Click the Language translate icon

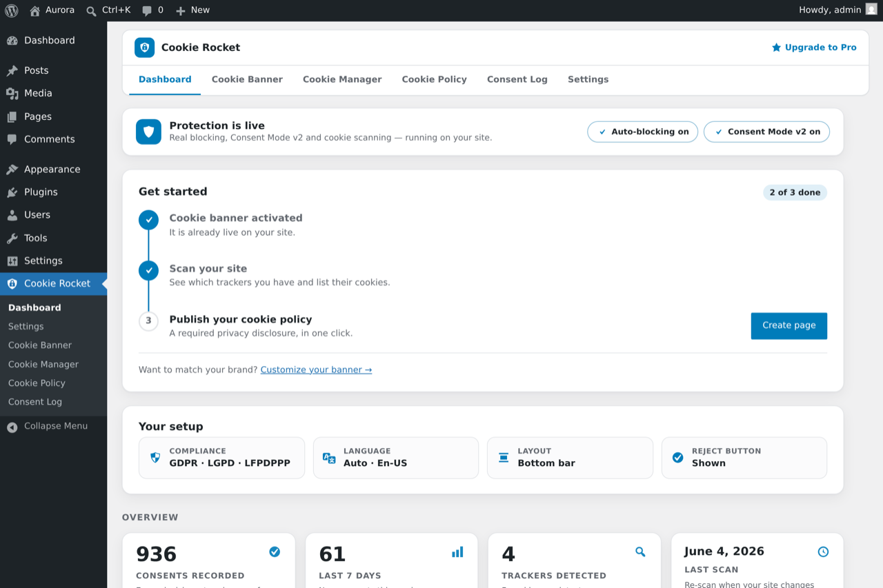tap(329, 458)
